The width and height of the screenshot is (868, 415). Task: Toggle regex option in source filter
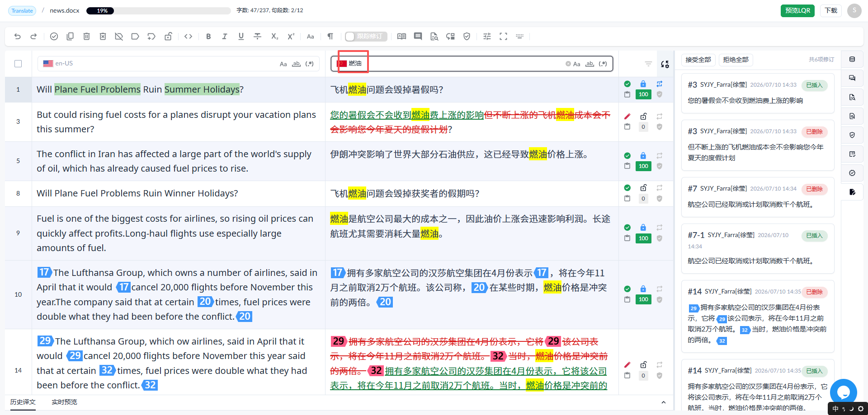pyautogui.click(x=310, y=64)
